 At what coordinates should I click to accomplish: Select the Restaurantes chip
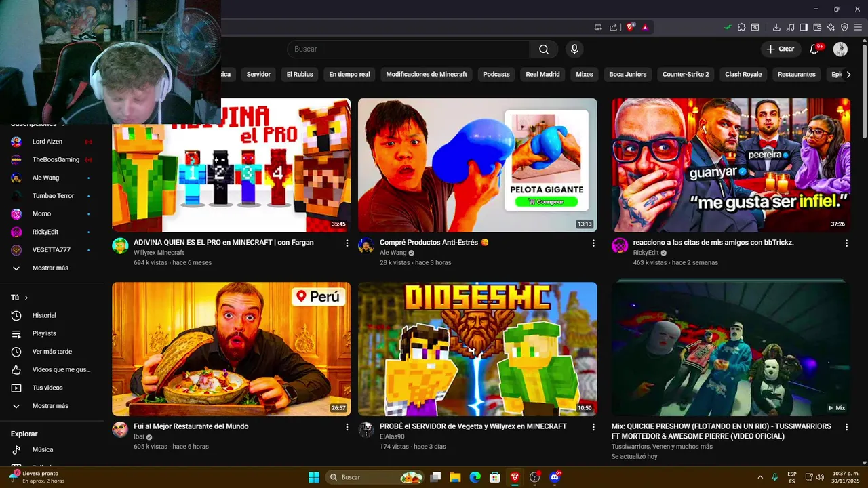pos(797,74)
